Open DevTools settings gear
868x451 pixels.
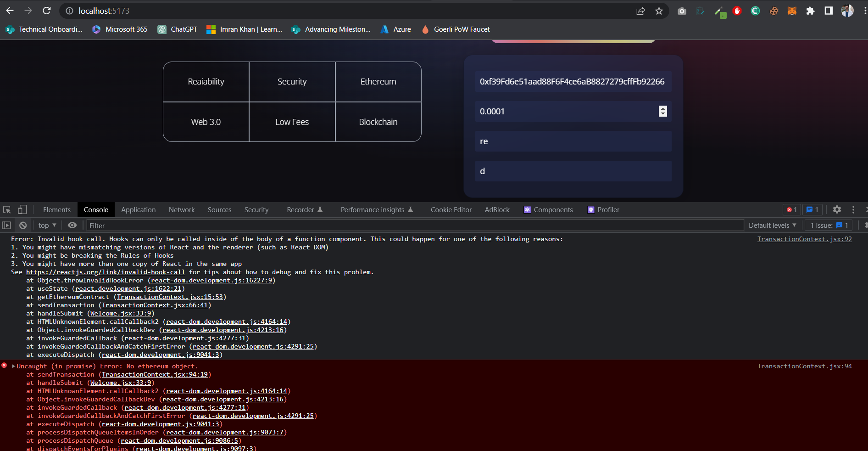tap(837, 210)
